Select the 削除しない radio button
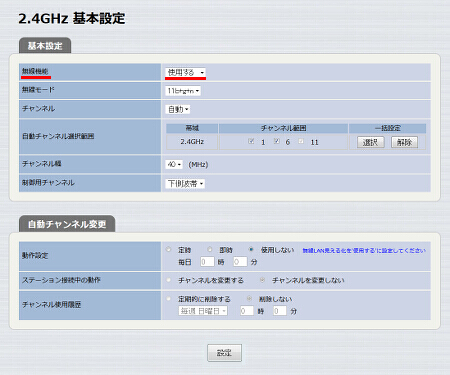The height and width of the screenshot is (375, 450). click(x=249, y=299)
